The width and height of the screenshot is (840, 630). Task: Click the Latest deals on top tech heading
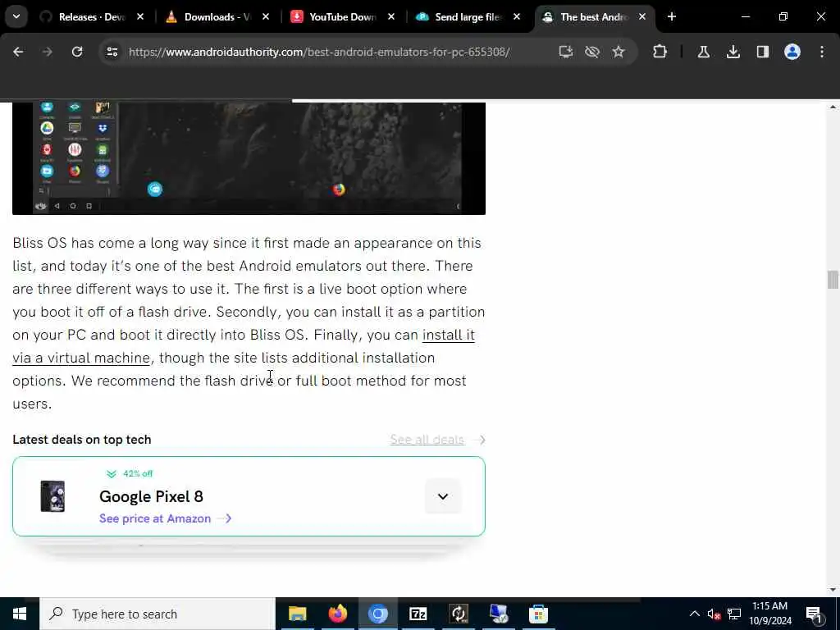(82, 440)
